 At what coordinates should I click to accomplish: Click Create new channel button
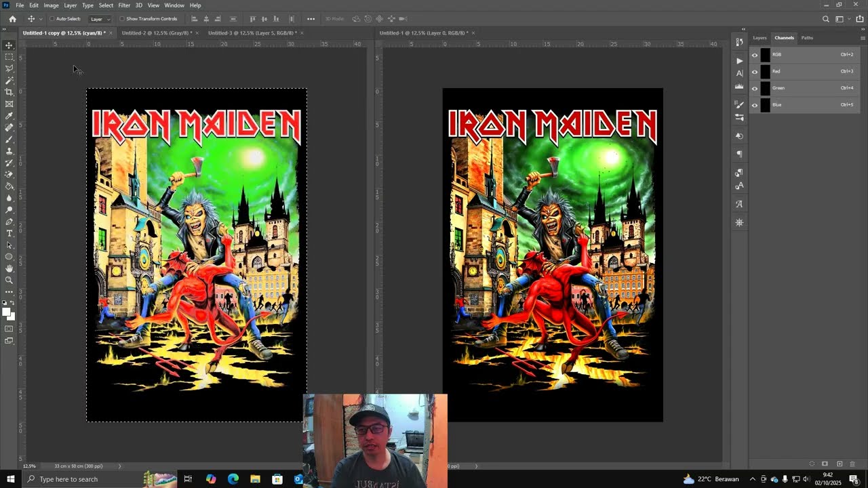(x=840, y=464)
